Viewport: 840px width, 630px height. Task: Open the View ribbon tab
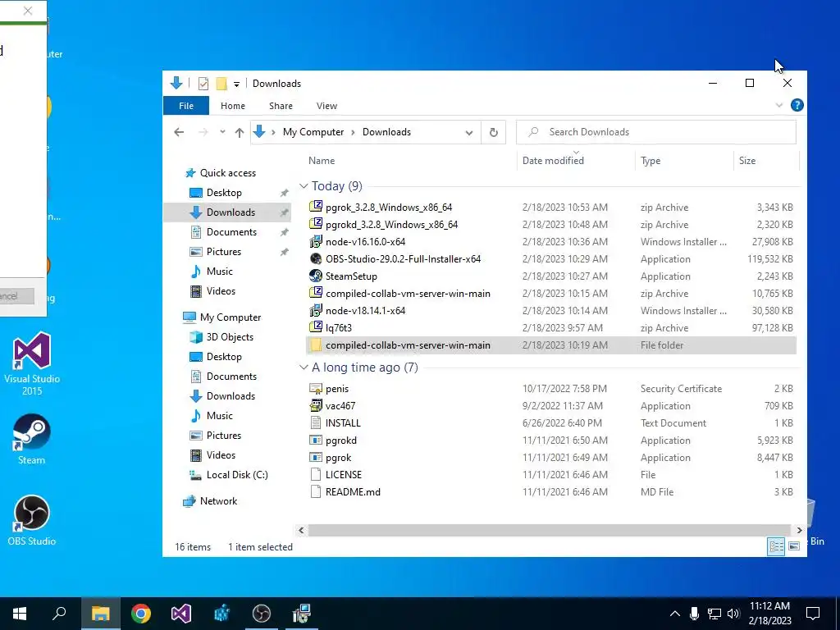[x=326, y=106]
